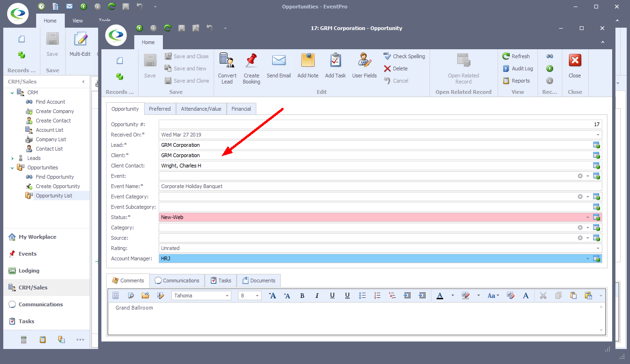Click the font color A button

(440, 296)
